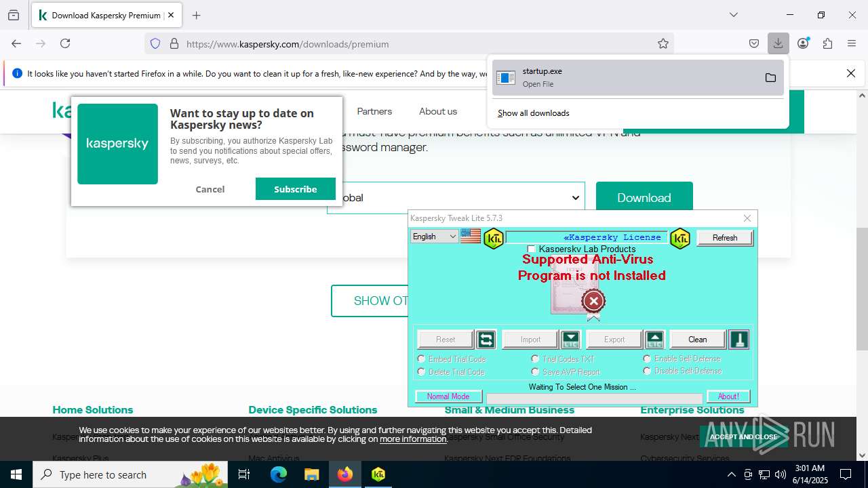The image size is (868, 488).
Task: Click the Kaspersky Tweak progress bar
Action: click(595, 399)
